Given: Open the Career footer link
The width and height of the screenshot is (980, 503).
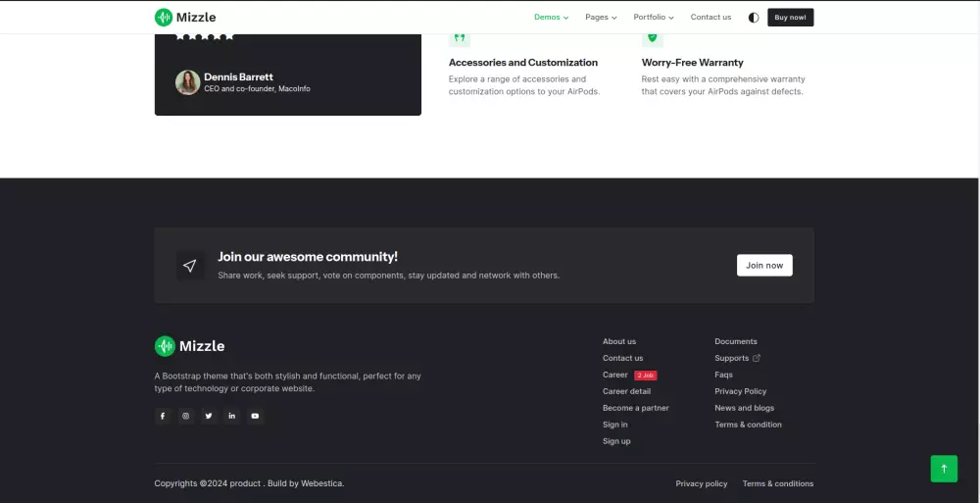Looking at the screenshot, I should coord(615,375).
